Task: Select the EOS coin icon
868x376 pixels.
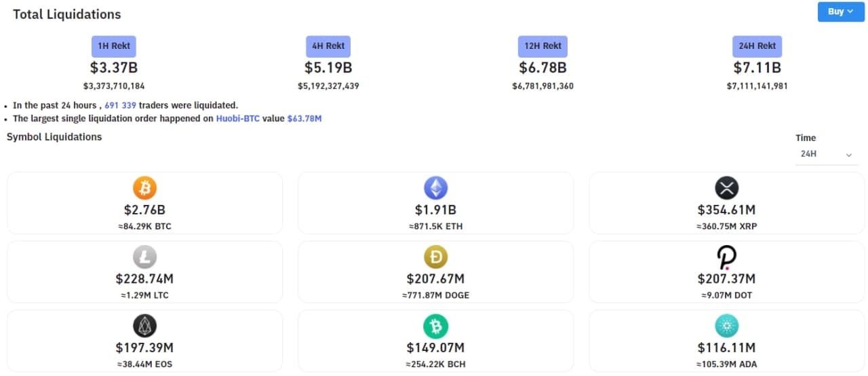Action: [x=144, y=326]
